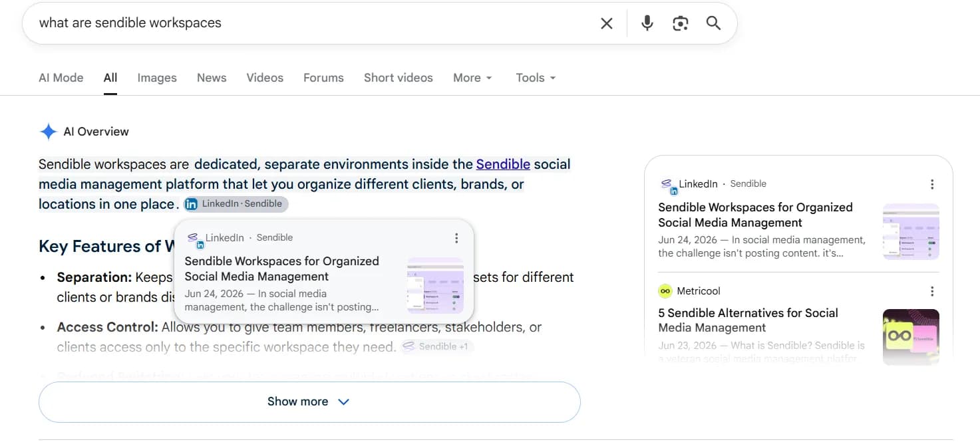This screenshot has height=444, width=980.
Task: Click the Sendible +1 source chip
Action: click(436, 346)
